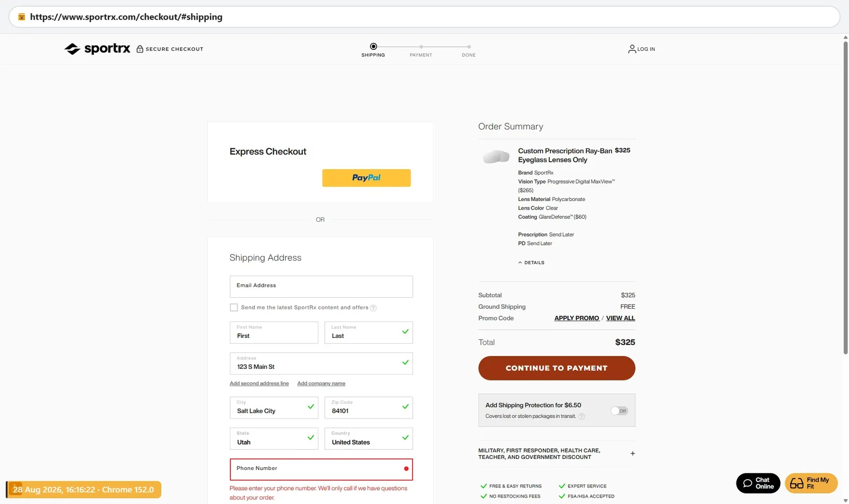Click the SportRx logo
Viewport: 849px width, 504px height.
[x=97, y=49]
